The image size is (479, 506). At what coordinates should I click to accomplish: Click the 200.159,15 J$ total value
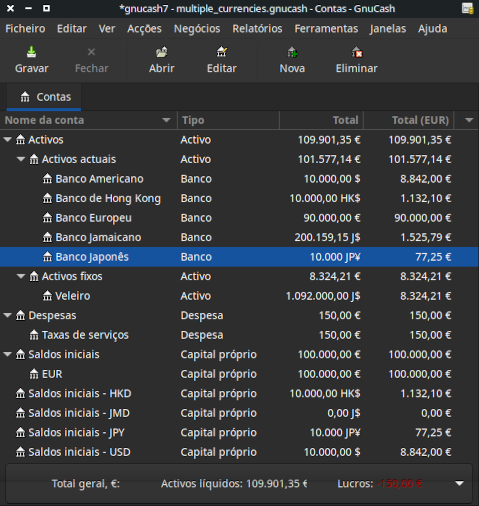[x=327, y=237]
